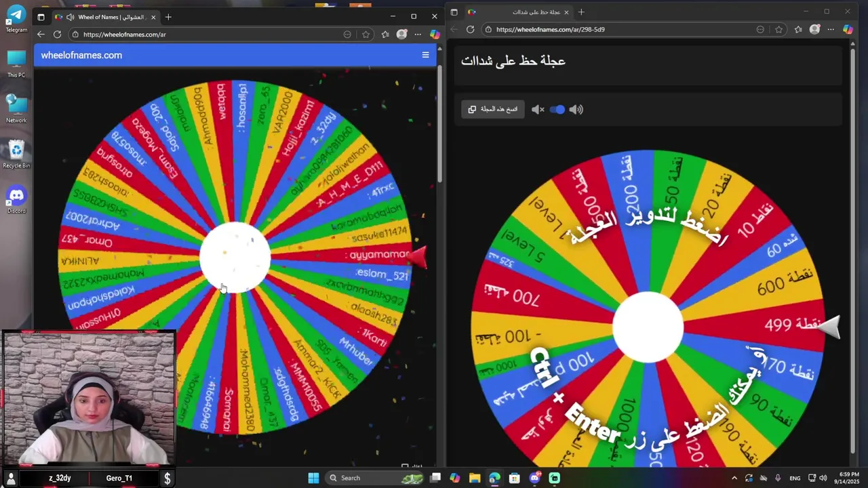View site info lock in left address bar
The height and width of the screenshot is (488, 868).
coord(76,34)
